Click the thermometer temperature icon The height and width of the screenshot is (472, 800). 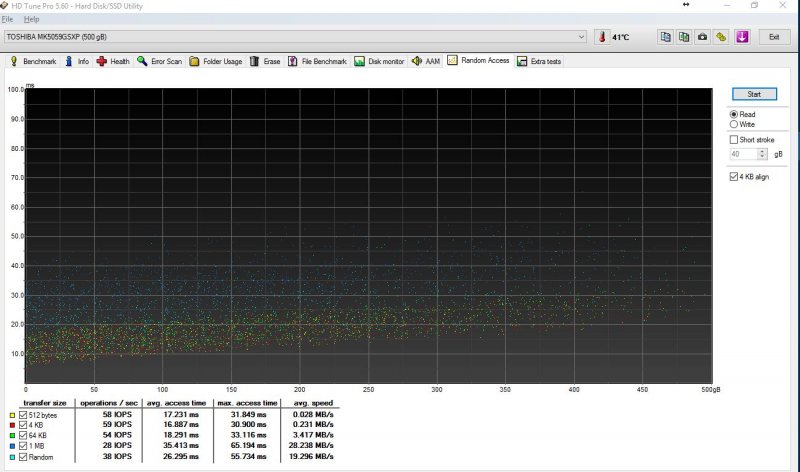[602, 37]
